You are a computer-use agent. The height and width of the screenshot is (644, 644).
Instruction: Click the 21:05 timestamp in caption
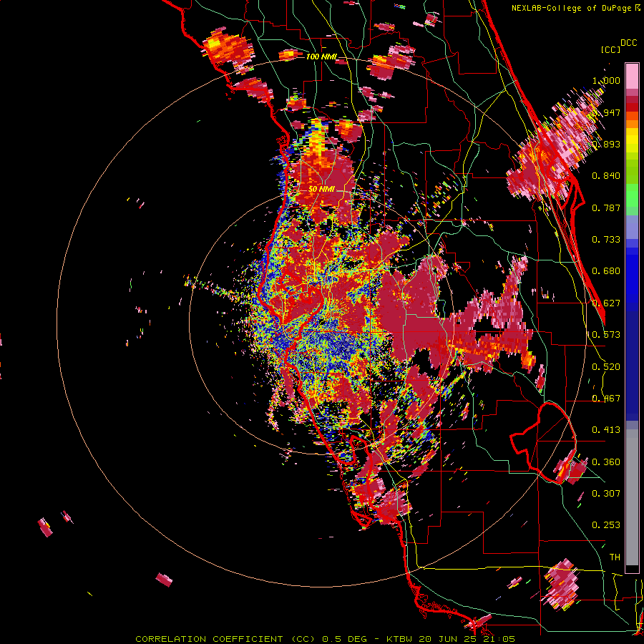click(500, 639)
